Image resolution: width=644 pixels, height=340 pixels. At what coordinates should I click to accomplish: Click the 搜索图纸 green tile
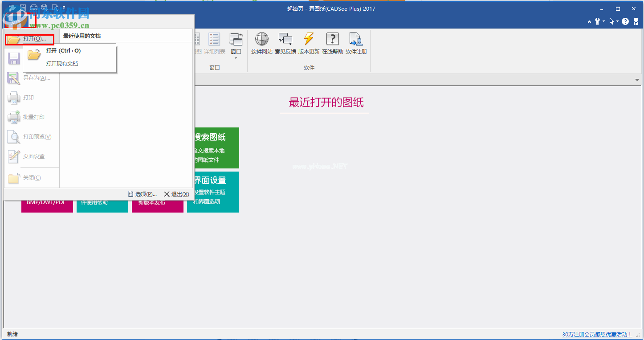[216, 148]
